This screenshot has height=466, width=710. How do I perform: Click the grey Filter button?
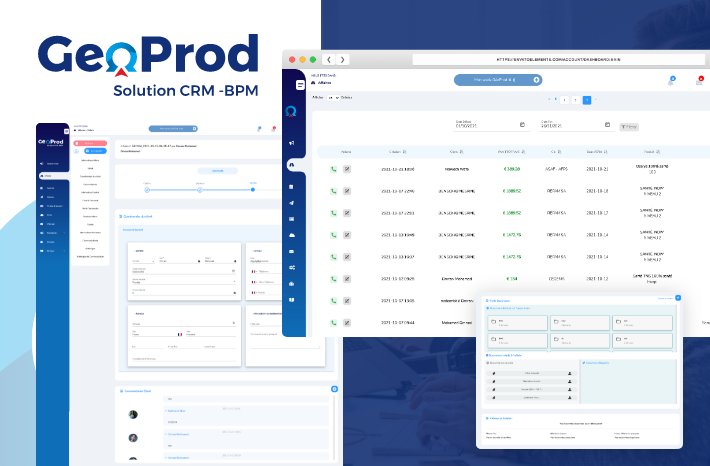[x=629, y=127]
